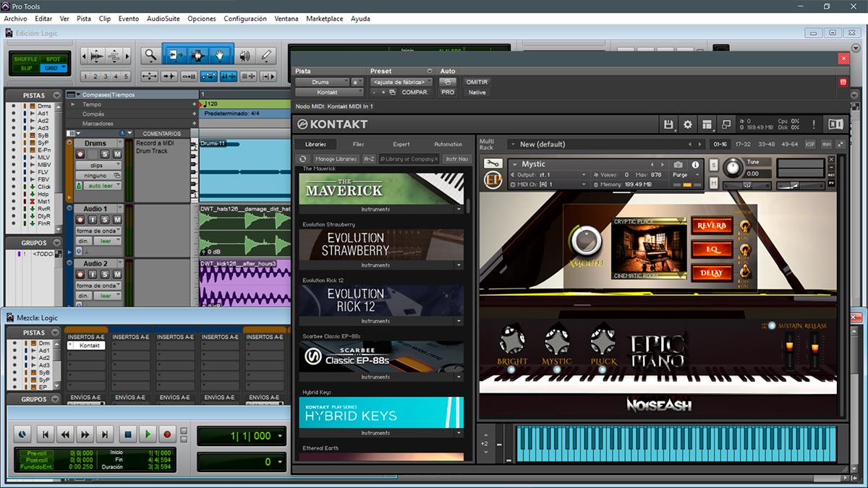Refresh the Kontakt library list
Image resolution: width=868 pixels, height=488 pixels.
point(303,159)
